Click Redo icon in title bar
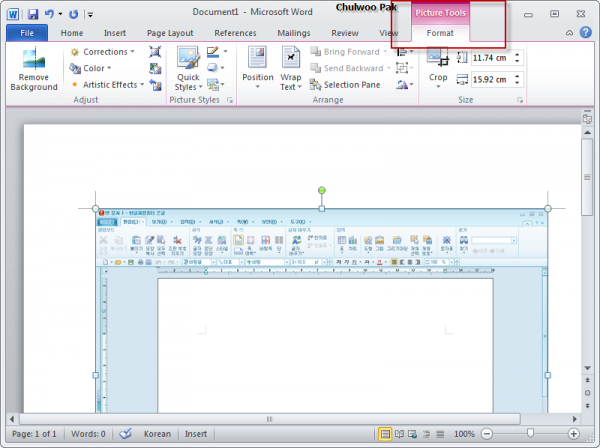Viewport: 600px width, 448px height. 73,14
